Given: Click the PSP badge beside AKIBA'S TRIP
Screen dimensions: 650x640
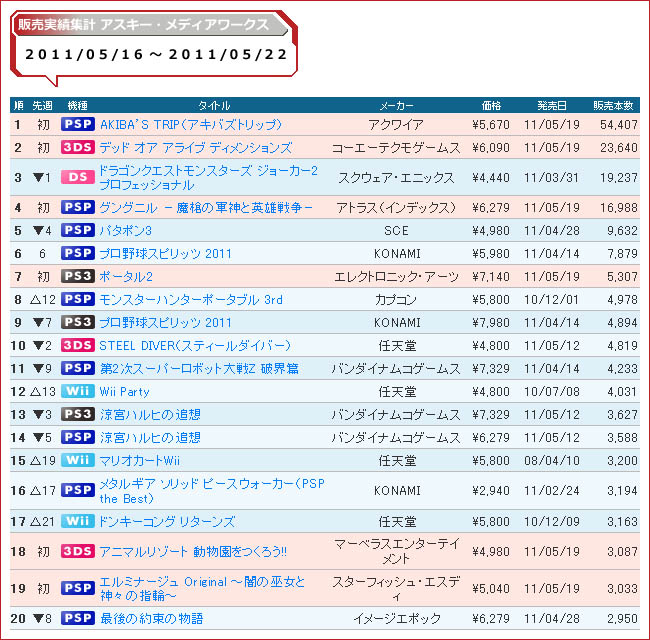Looking at the screenshot, I should 78,124.
